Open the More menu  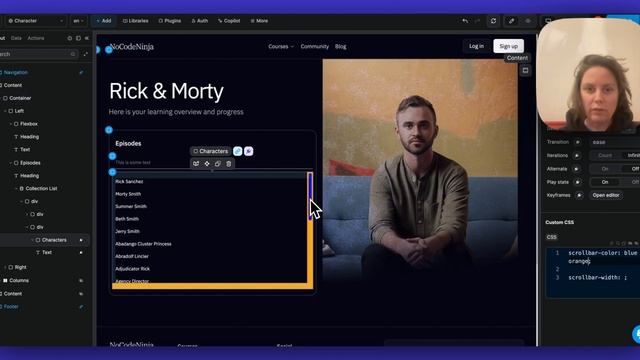point(259,21)
